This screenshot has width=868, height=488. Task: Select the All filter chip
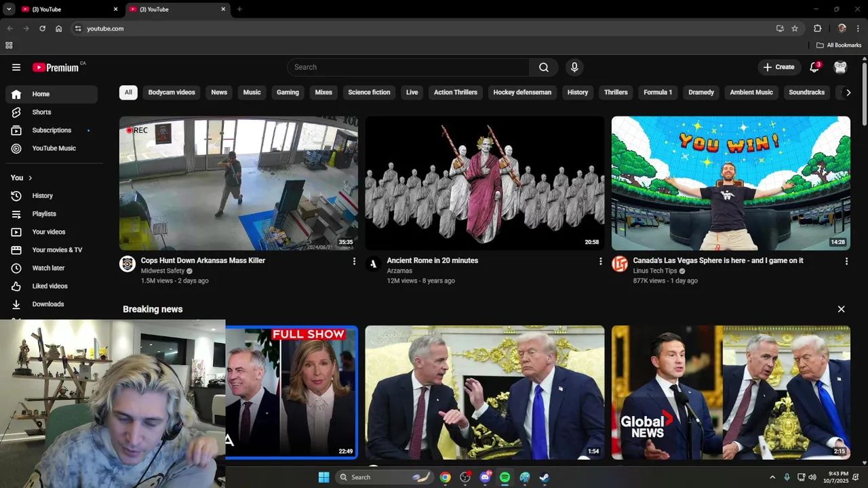pyautogui.click(x=128, y=92)
